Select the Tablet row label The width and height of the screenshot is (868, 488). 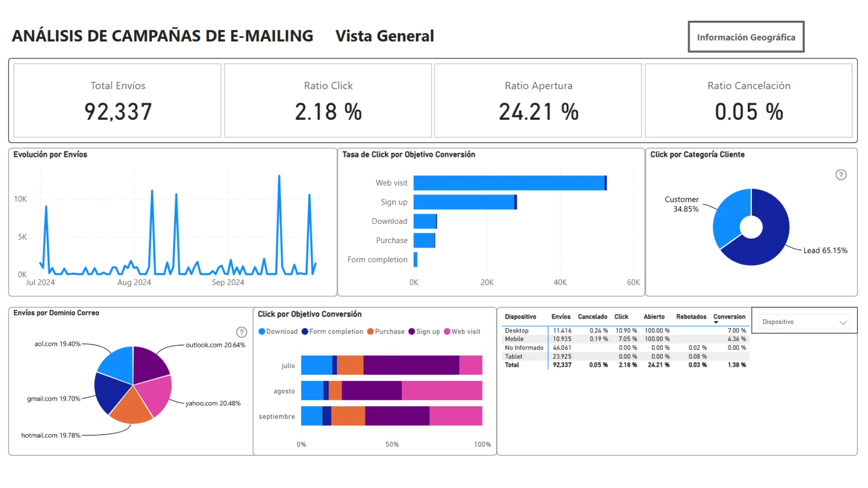(x=514, y=357)
